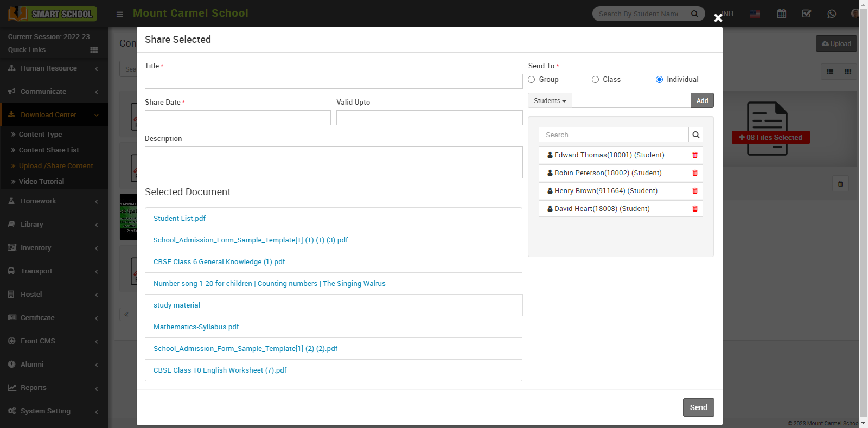Open WhatsApp icon in top bar
The image size is (868, 428).
coord(831,14)
